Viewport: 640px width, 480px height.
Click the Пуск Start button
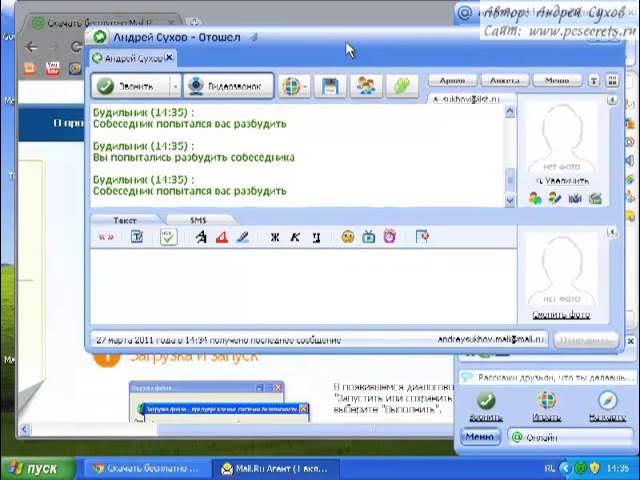[38, 469]
